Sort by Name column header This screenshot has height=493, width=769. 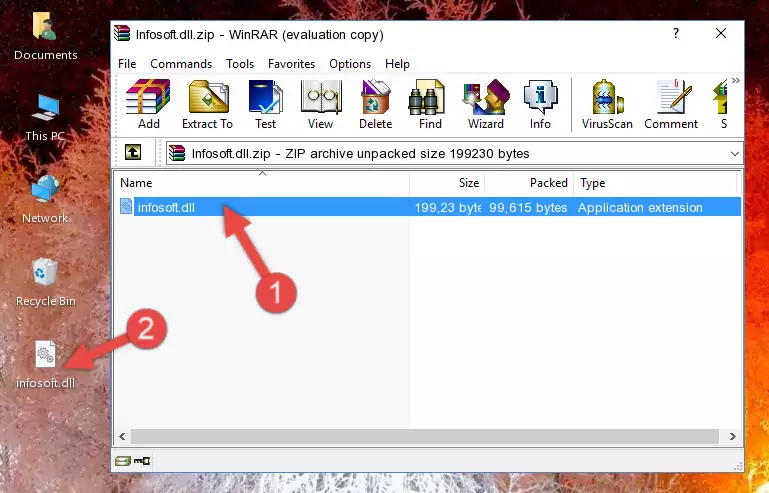(x=262, y=183)
